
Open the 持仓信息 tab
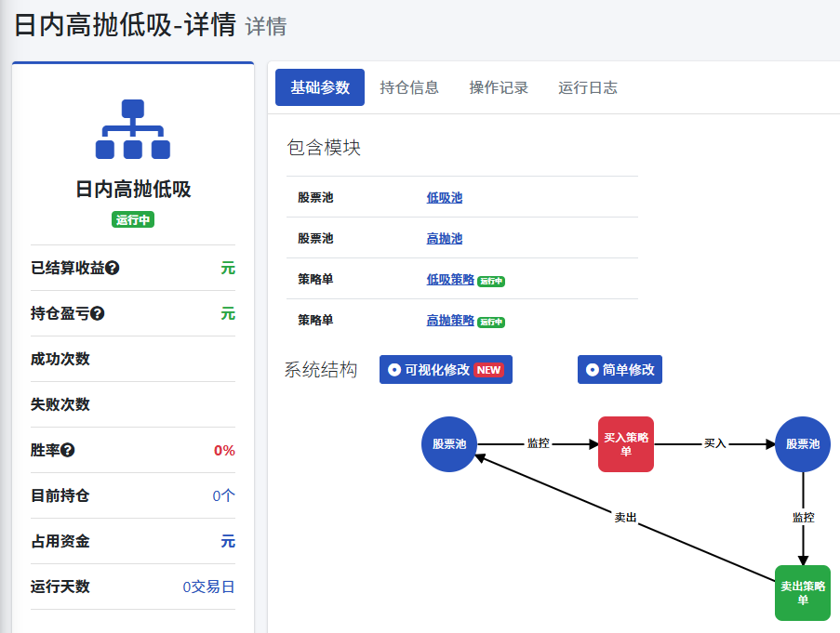[x=409, y=87]
